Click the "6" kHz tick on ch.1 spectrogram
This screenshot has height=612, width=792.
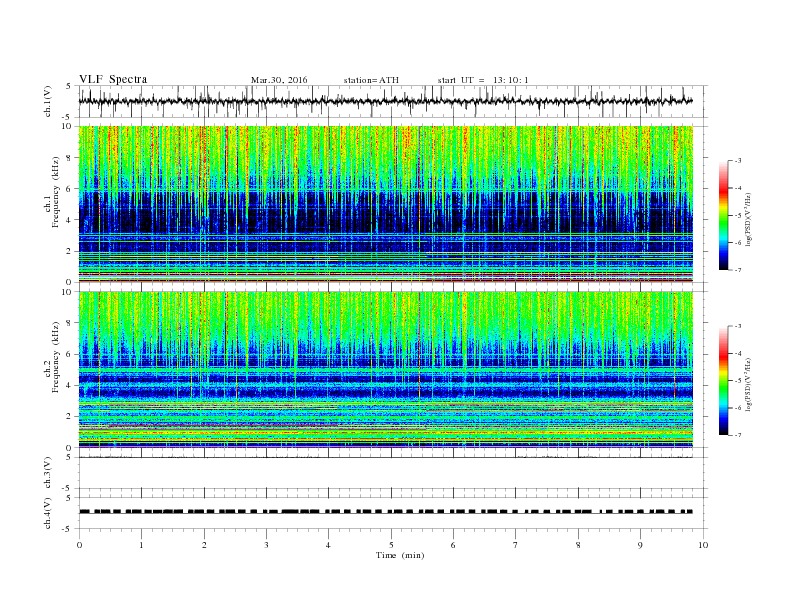coord(70,189)
